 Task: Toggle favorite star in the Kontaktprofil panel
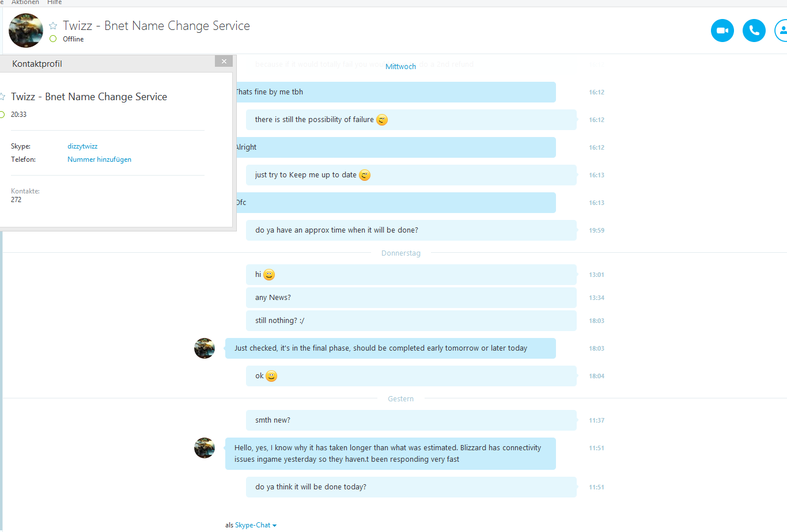pyautogui.click(x=2, y=97)
